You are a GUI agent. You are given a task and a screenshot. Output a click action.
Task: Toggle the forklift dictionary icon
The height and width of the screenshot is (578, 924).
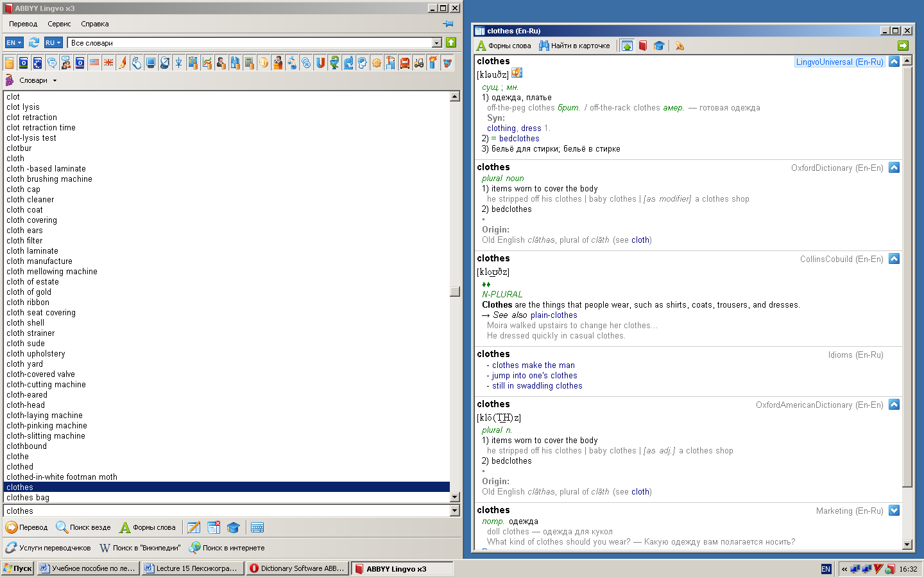coord(419,62)
